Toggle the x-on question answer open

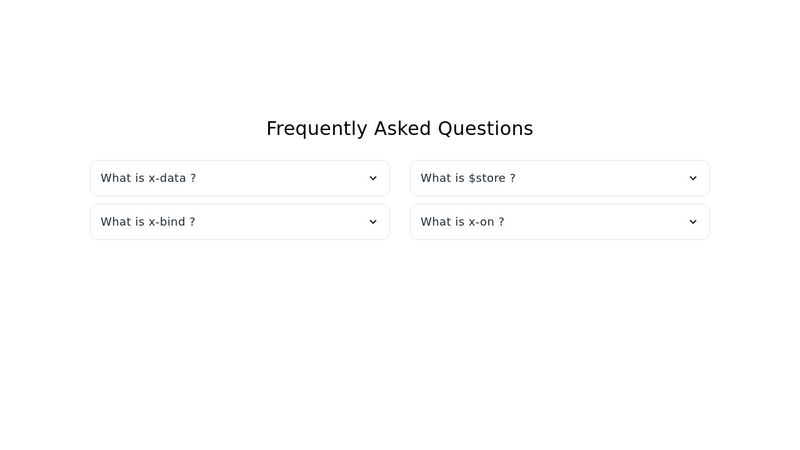pos(560,222)
